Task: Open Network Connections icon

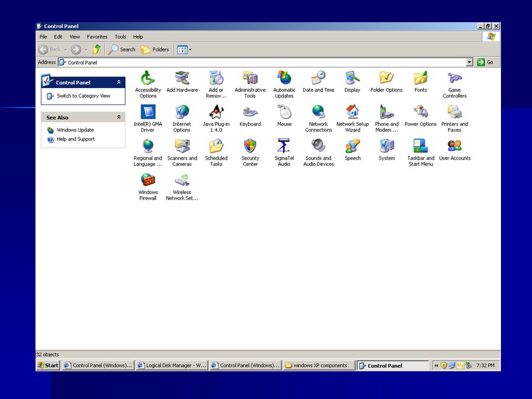Action: click(x=318, y=119)
